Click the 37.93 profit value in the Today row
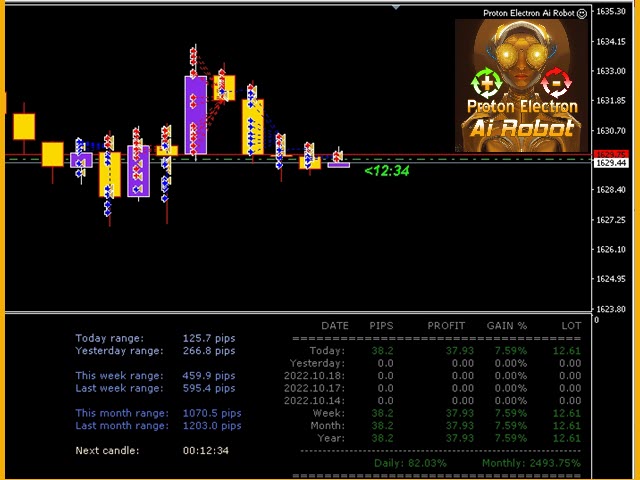This screenshot has width=640, height=480. click(x=460, y=351)
